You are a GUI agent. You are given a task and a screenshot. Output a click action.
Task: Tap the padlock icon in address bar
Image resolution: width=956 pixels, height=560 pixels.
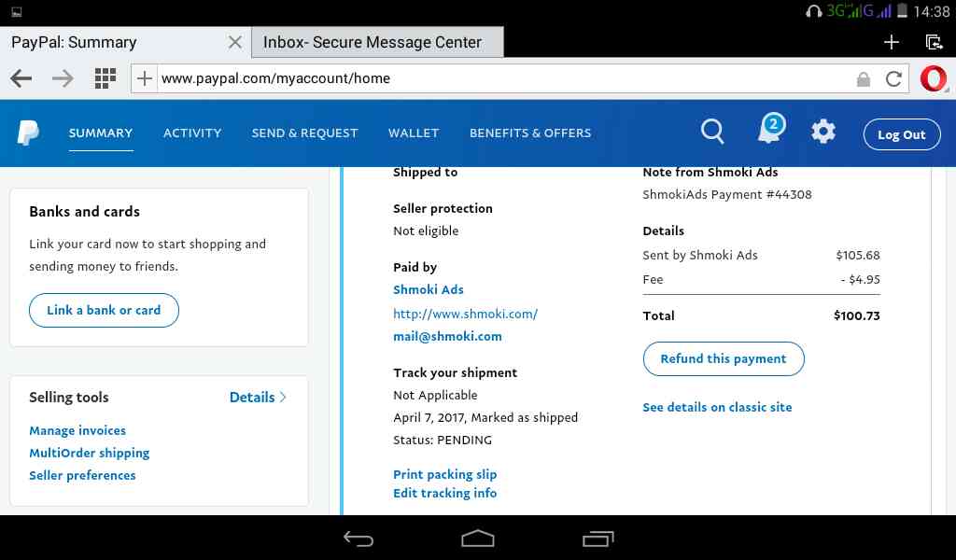864,79
